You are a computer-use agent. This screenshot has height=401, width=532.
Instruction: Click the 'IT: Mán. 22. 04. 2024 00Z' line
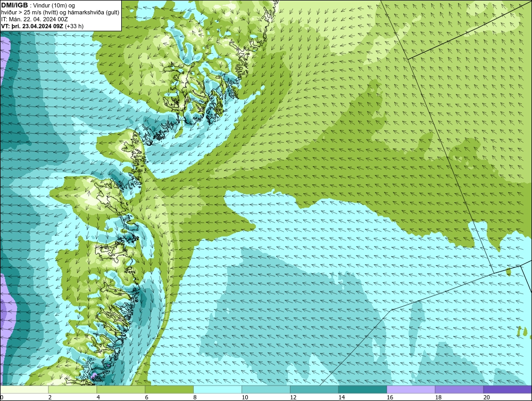(x=34, y=19)
